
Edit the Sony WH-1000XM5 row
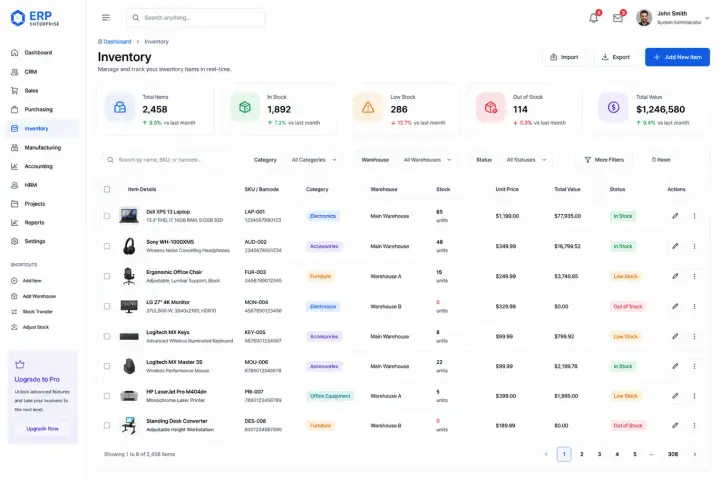point(675,246)
